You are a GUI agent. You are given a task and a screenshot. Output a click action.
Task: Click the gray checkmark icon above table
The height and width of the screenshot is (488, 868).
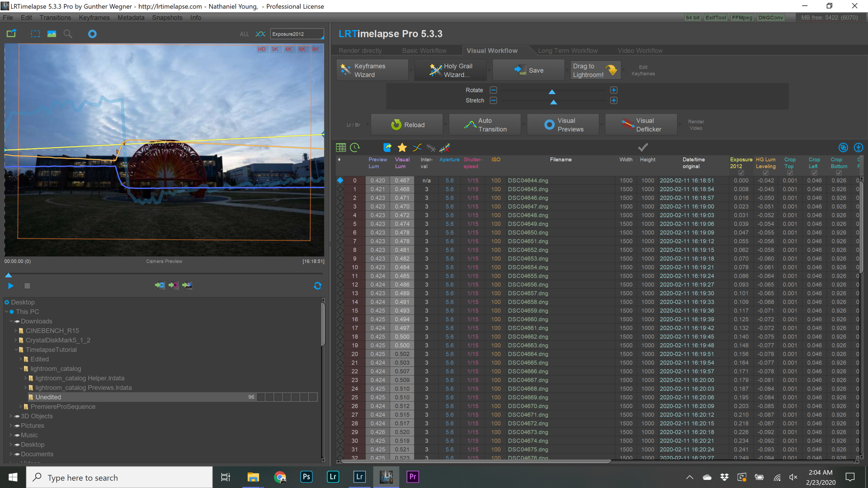[x=643, y=147]
